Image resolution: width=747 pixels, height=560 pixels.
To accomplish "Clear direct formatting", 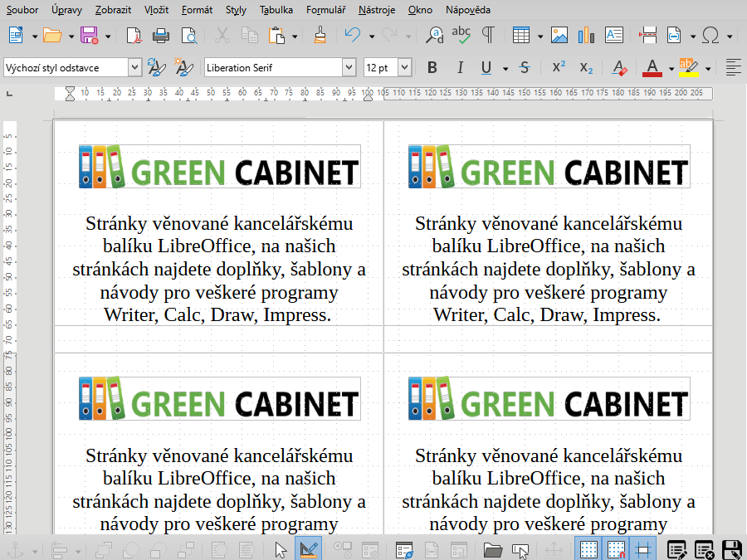I will pyautogui.click(x=620, y=68).
